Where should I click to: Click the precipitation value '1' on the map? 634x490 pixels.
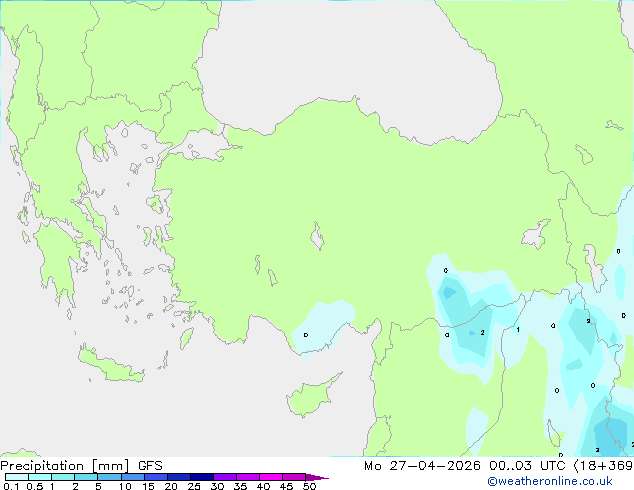[518, 330]
